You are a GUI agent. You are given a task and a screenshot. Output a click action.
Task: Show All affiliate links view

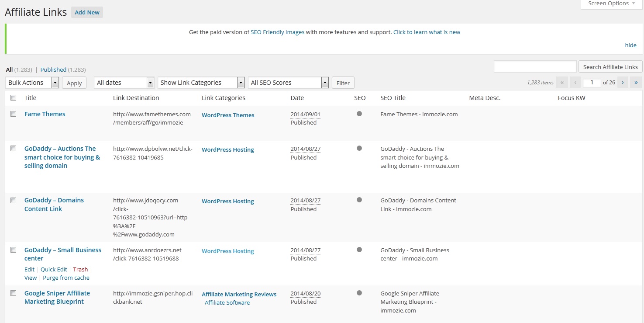tap(9, 69)
